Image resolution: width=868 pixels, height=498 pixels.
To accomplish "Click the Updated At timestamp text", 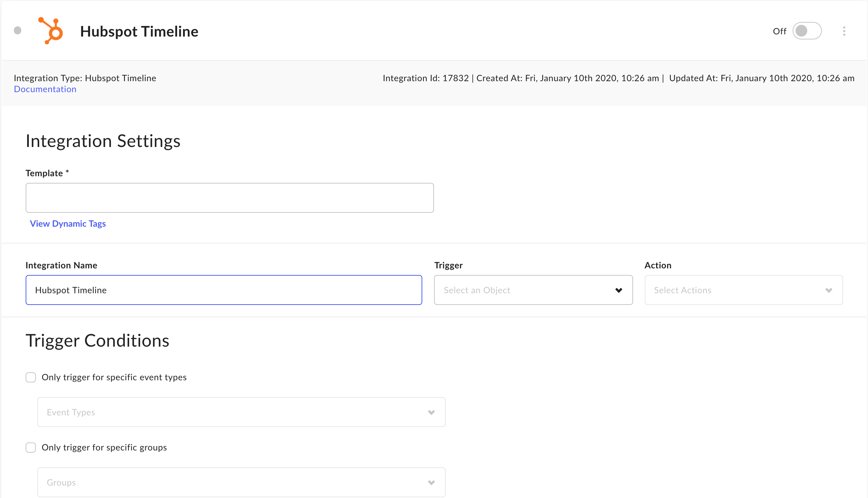I will point(762,78).
